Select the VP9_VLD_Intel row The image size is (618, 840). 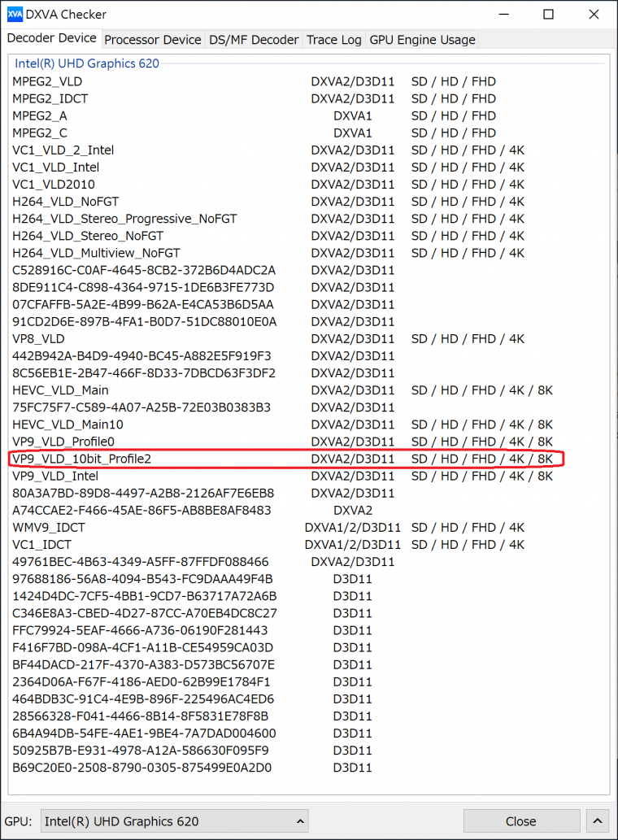pos(308,476)
